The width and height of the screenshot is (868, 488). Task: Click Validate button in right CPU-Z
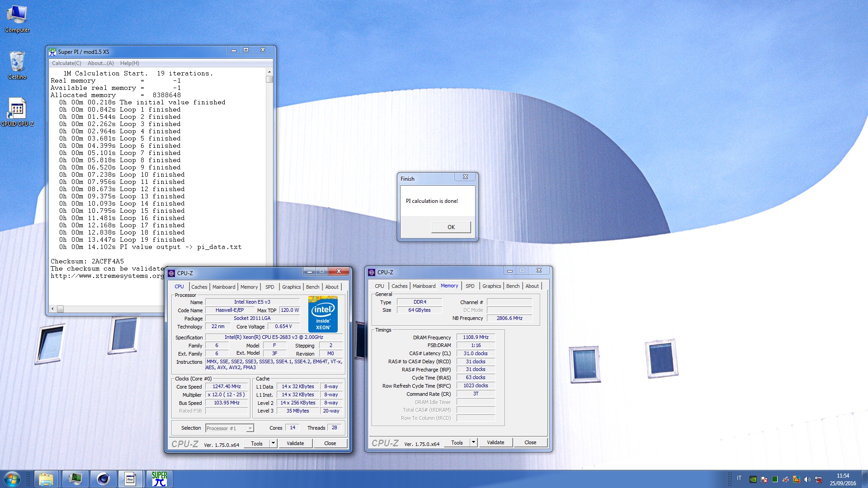click(495, 442)
